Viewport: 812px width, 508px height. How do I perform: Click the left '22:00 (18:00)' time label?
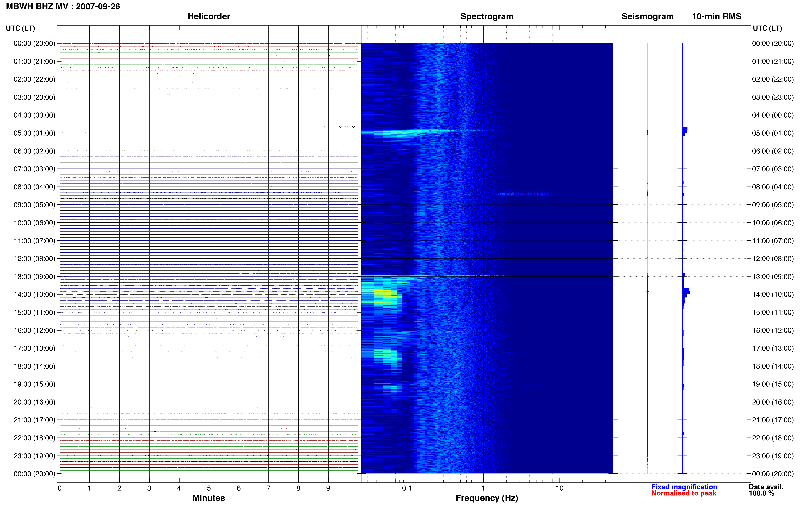point(34,438)
